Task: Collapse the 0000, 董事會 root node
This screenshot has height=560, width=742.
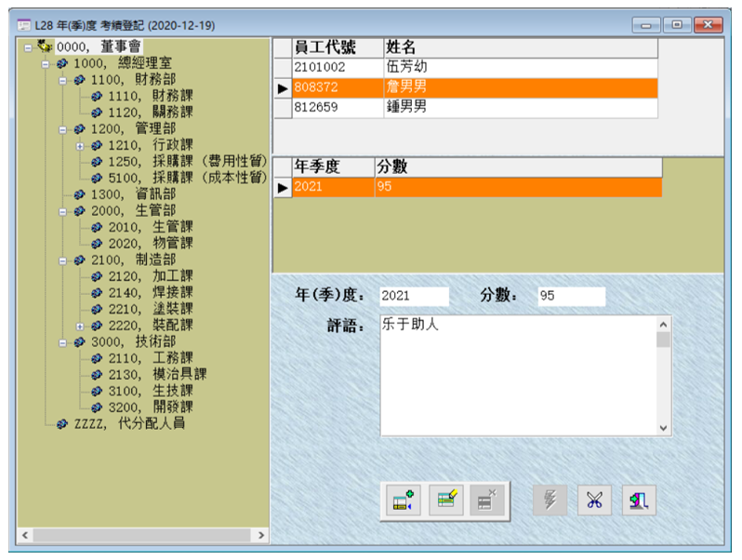Action: [28, 47]
